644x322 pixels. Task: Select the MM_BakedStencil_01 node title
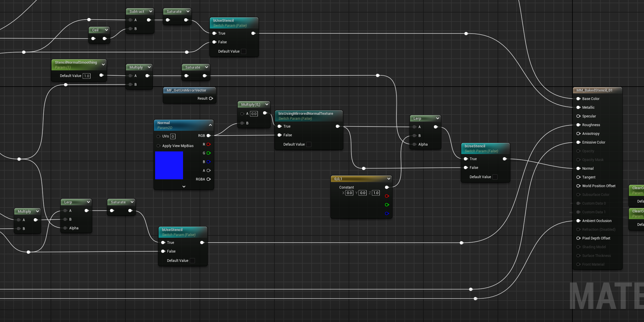pyautogui.click(x=594, y=90)
